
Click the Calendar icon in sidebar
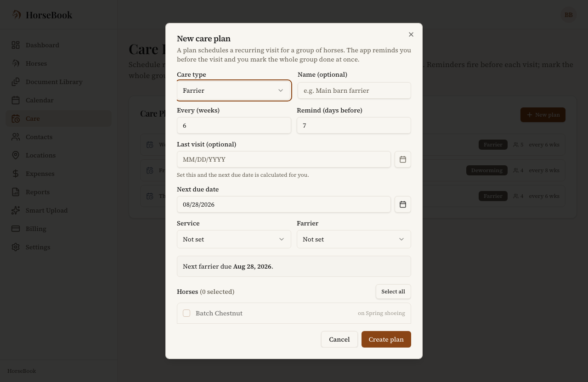pos(16,100)
